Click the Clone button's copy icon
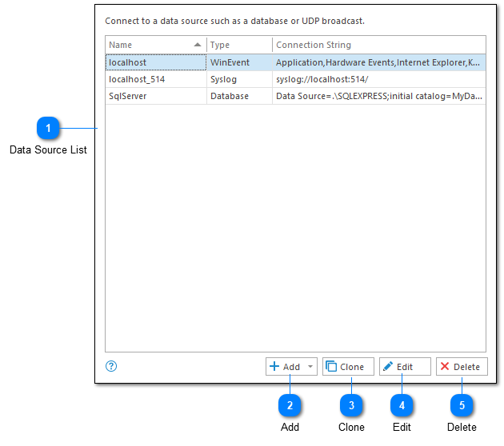This screenshot has width=504, height=446. (331, 367)
